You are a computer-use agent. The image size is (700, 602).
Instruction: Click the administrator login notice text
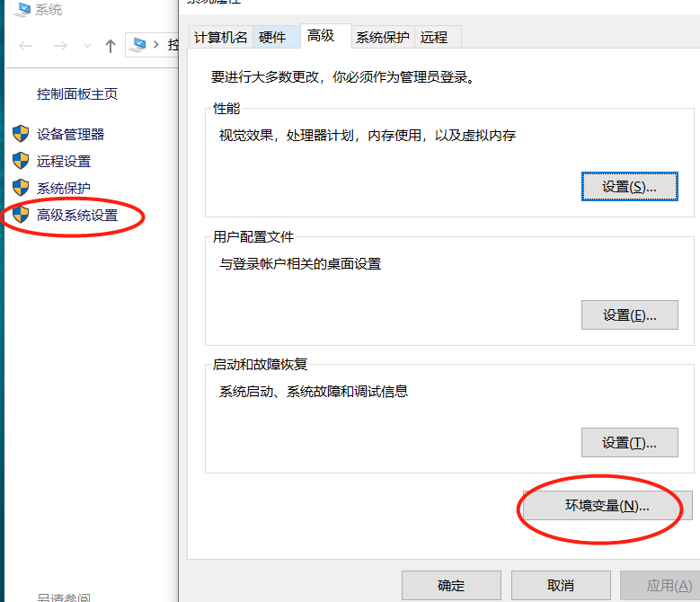click(343, 76)
